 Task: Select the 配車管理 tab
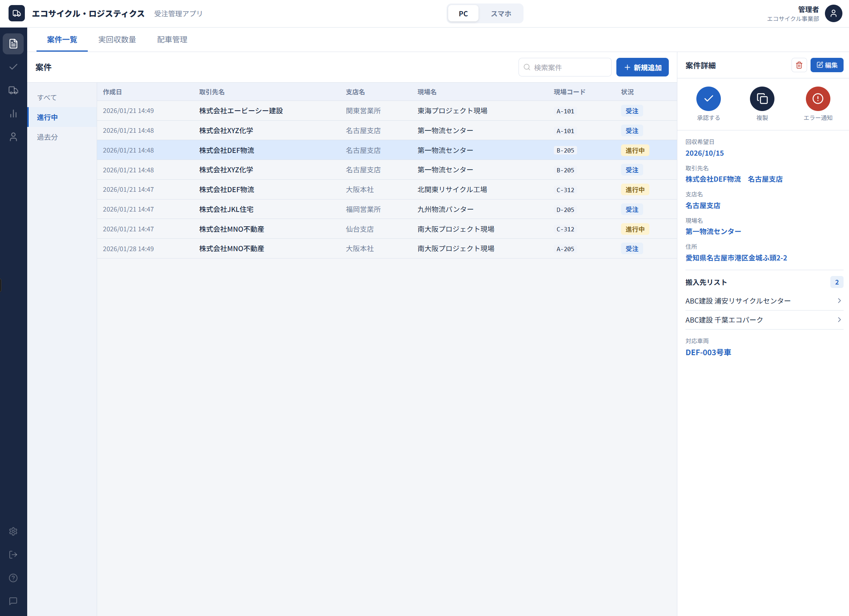(x=172, y=40)
